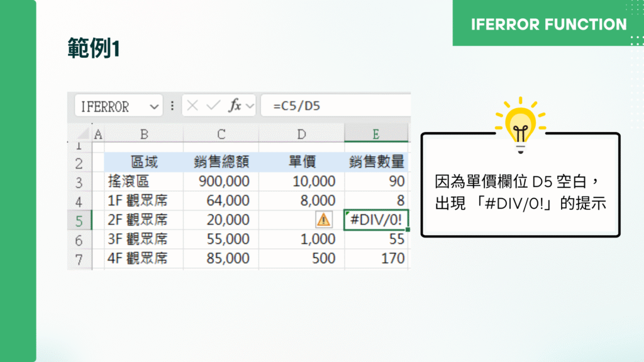Viewport: 644px width, 362px height.
Task: Click the error warning icon in D5
Action: click(x=324, y=219)
